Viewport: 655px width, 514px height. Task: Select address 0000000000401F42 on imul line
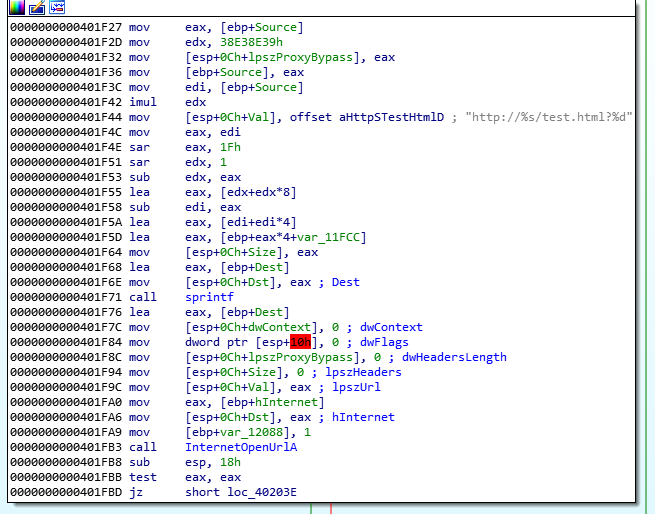[x=66, y=102]
